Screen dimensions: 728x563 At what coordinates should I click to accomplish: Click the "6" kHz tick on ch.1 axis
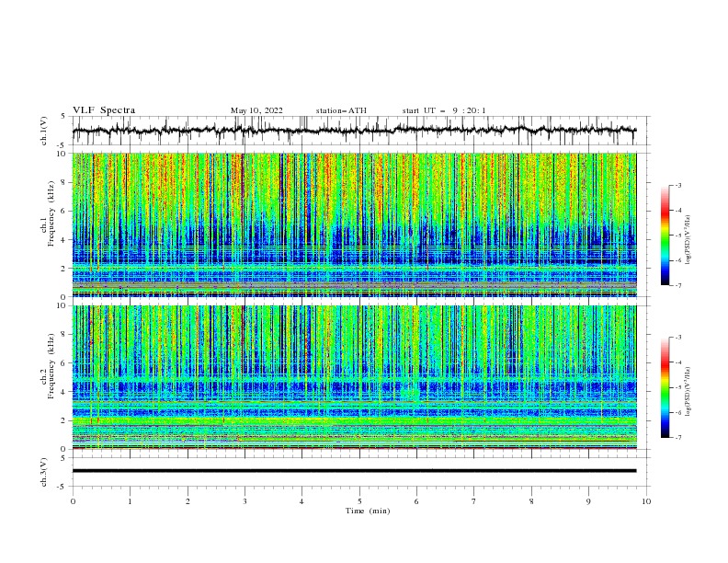click(64, 211)
